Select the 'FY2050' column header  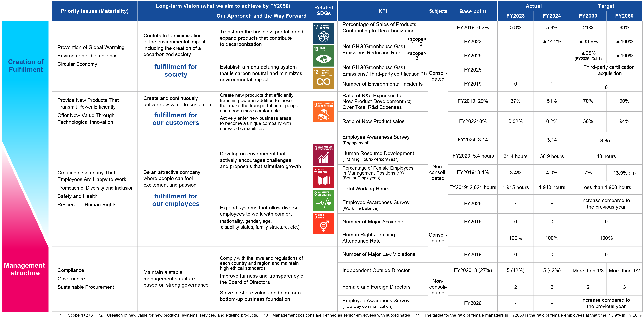624,16
